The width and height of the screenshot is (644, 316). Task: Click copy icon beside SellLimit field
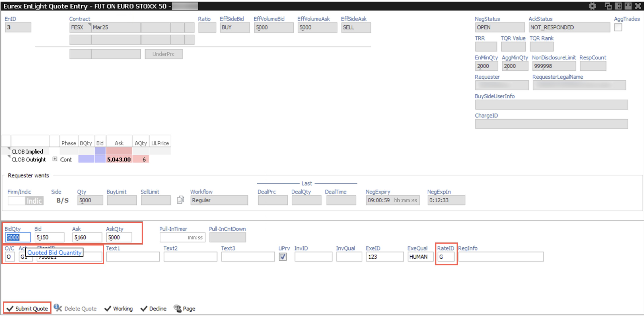coord(180,200)
